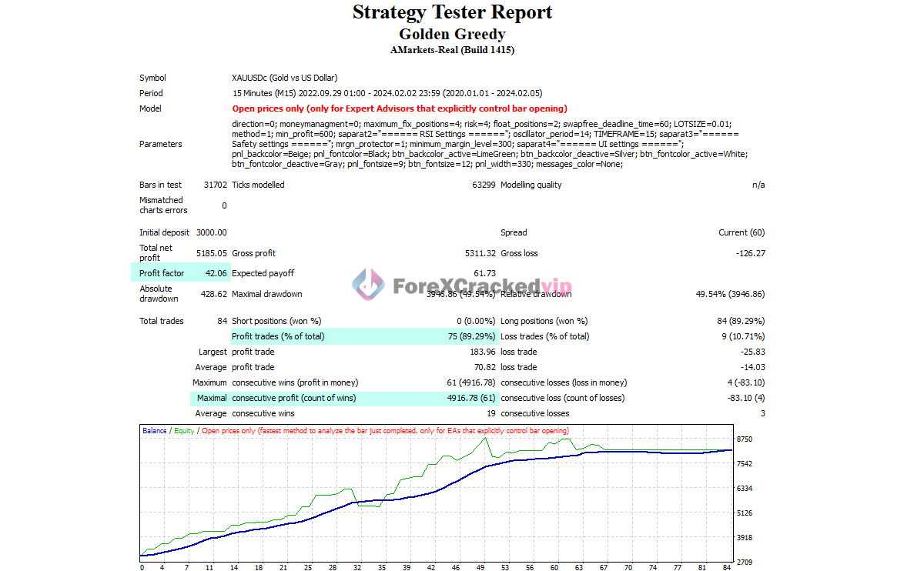Click the Spread value Current (60)

click(x=742, y=232)
